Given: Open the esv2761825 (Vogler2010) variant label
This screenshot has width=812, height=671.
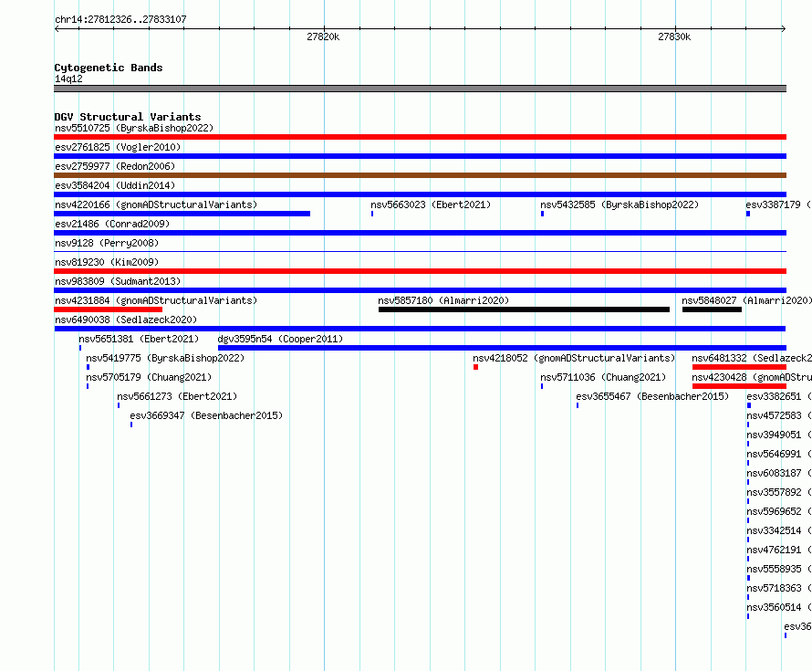Looking at the screenshot, I should [118, 147].
